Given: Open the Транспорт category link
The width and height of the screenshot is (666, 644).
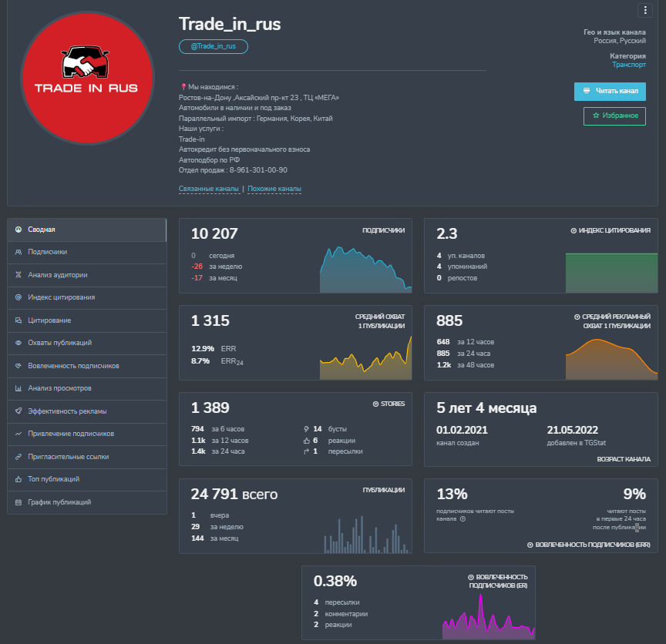Looking at the screenshot, I should click(x=629, y=65).
